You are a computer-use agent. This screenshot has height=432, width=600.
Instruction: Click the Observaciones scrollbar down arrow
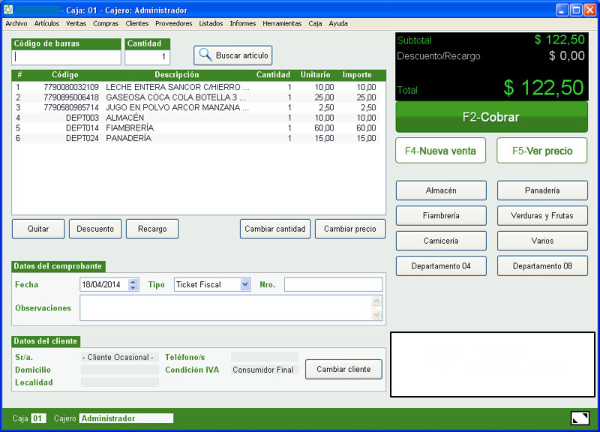(377, 316)
